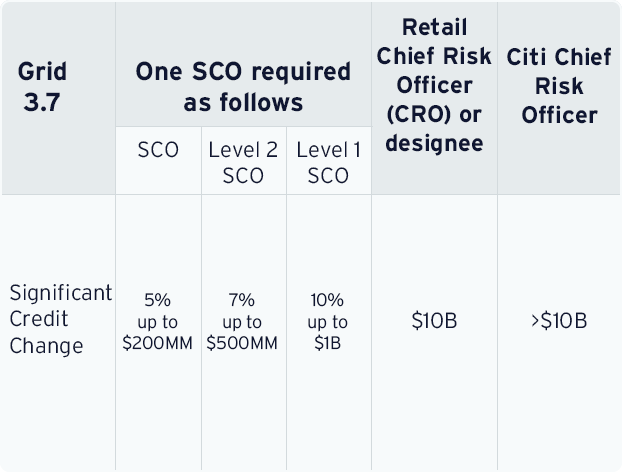Click the "$500MM" limit amount

tap(243, 343)
